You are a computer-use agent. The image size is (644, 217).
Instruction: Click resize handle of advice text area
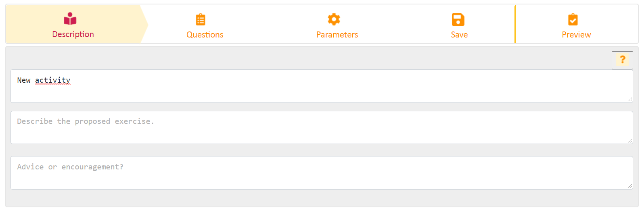pyautogui.click(x=629, y=186)
